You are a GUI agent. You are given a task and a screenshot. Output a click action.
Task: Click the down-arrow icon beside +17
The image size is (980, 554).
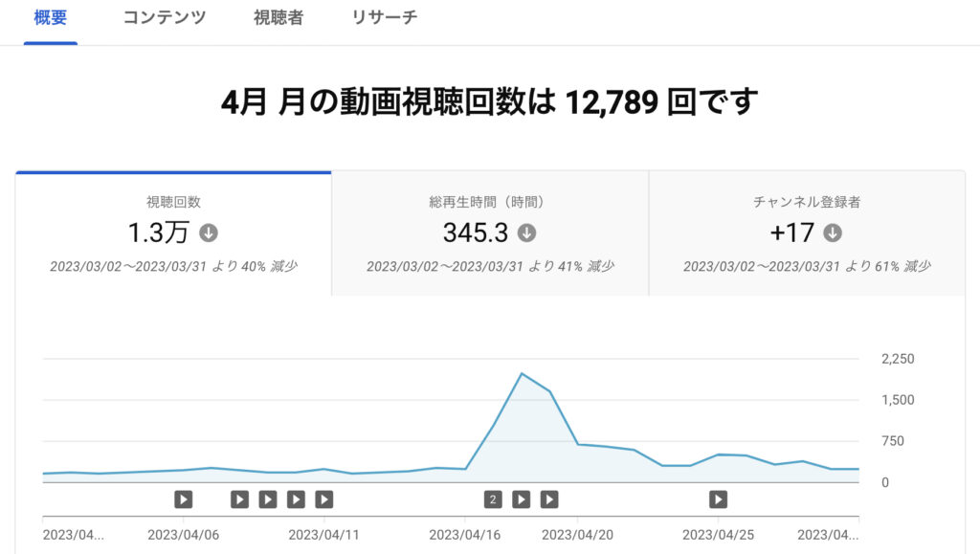pyautogui.click(x=833, y=233)
